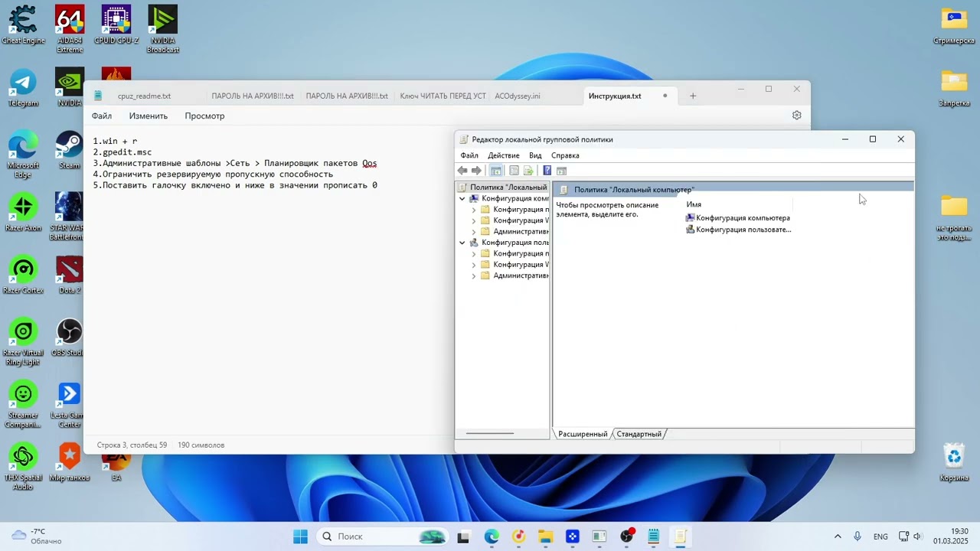Expand Конфигурация Windows folder under Конфигурация пользователя
Viewport: 980px width, 551px height.
point(474,265)
